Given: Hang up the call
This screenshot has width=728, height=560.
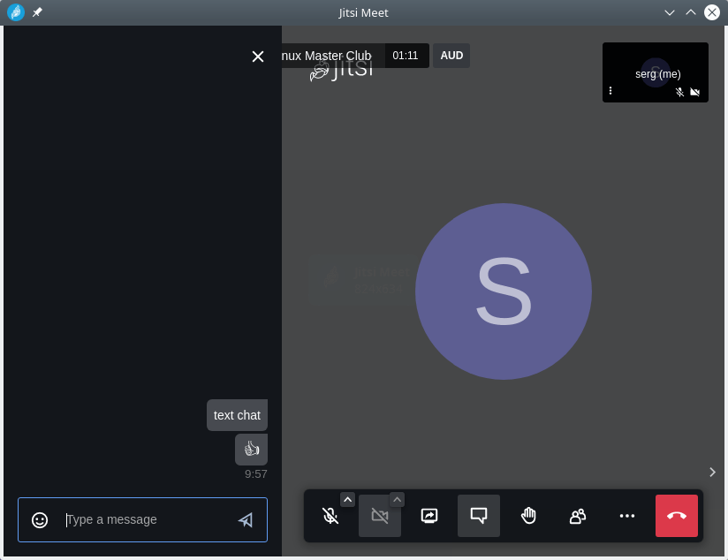Looking at the screenshot, I should coord(677,516).
